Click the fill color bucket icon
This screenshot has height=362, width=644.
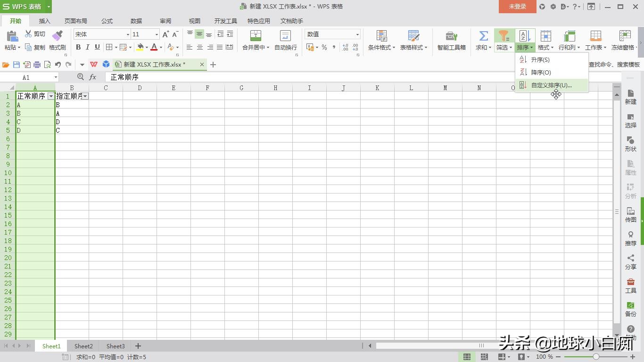(x=140, y=47)
